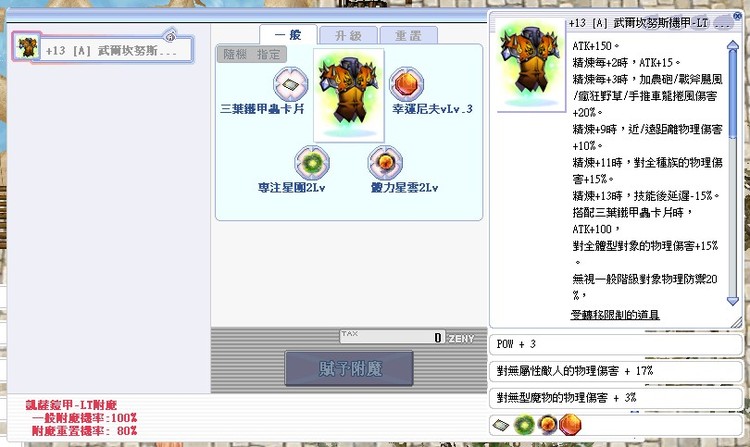Screen dimensions: 750x447
Task: Select the 專注星團2Lv green orb slot
Action: coord(312,163)
